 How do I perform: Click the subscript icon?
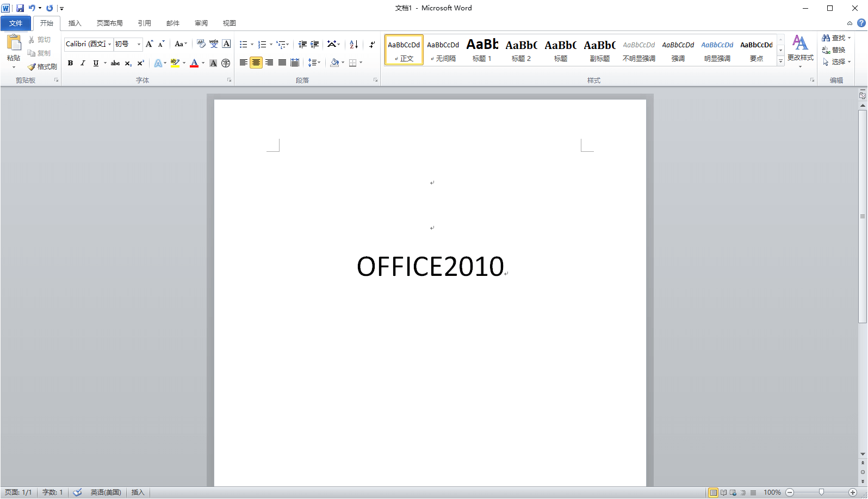(x=128, y=63)
